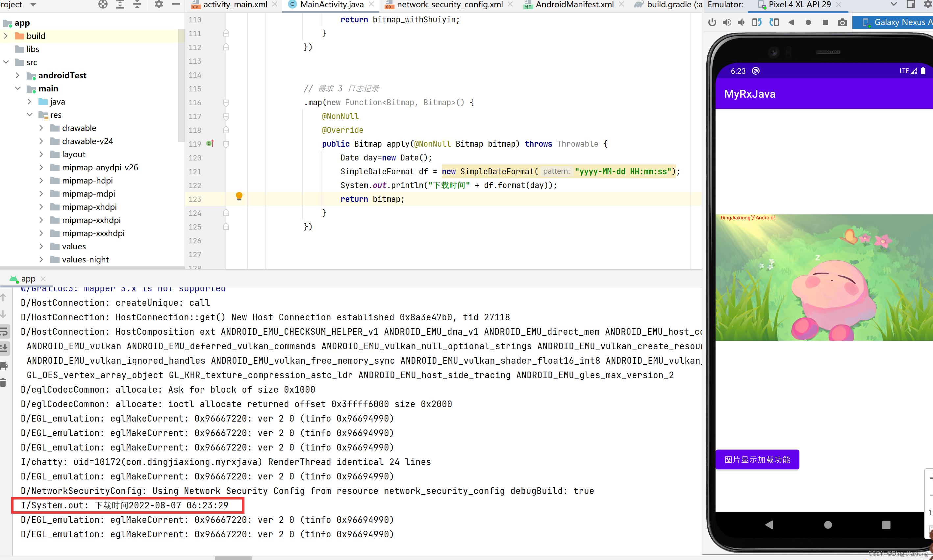This screenshot has height=560, width=933.
Task: Toggle fold marker at line 124
Action: (x=226, y=213)
